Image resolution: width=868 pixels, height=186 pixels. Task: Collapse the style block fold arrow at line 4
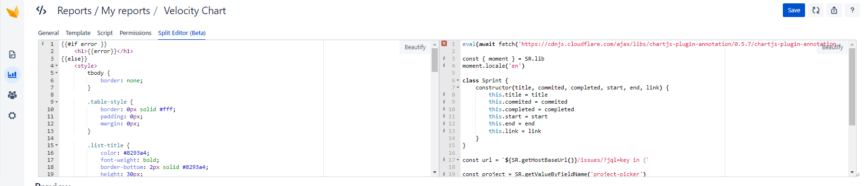[x=57, y=66]
